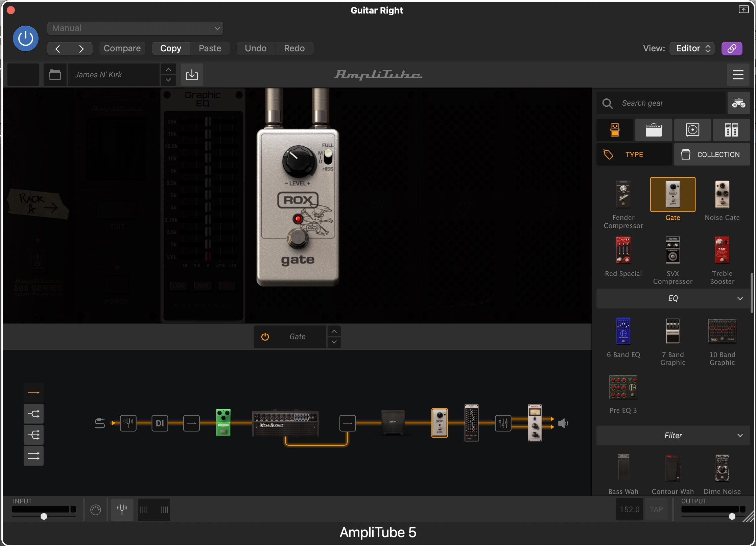756x546 pixels.
Task: Click the DI block in signal chain
Action: click(160, 423)
